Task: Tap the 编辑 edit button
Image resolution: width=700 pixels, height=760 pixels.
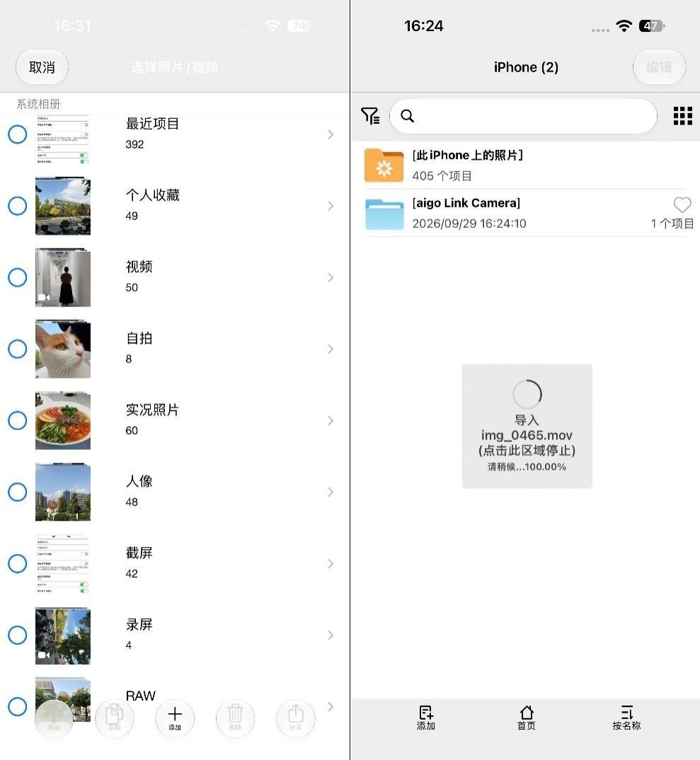Action: pyautogui.click(x=659, y=67)
